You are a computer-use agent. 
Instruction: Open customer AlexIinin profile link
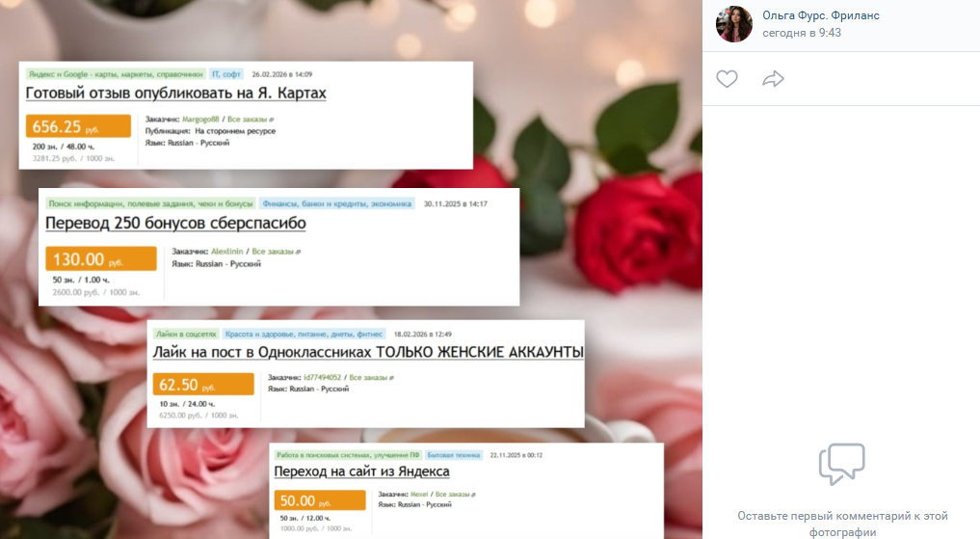click(x=226, y=252)
